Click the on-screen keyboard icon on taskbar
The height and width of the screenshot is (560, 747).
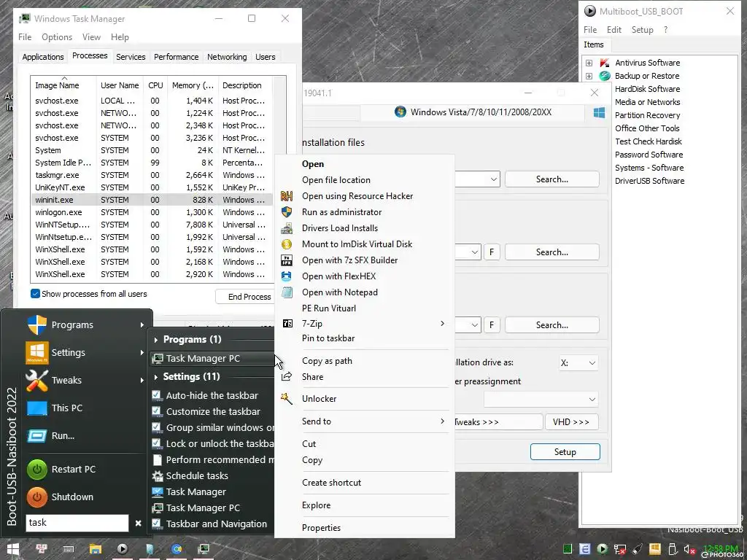pyautogui.click(x=68, y=549)
